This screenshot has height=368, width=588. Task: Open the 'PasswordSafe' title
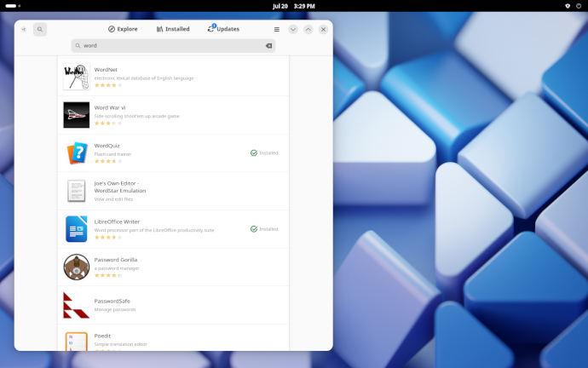(112, 301)
